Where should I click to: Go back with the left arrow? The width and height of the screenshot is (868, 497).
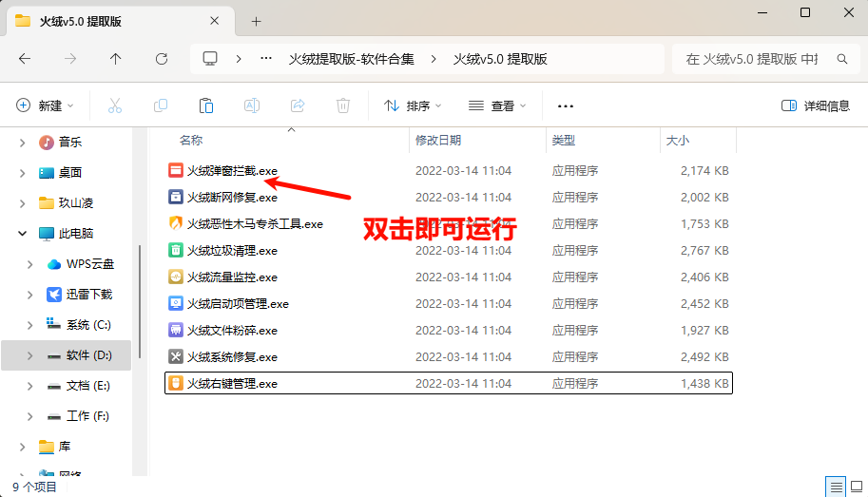pos(25,59)
